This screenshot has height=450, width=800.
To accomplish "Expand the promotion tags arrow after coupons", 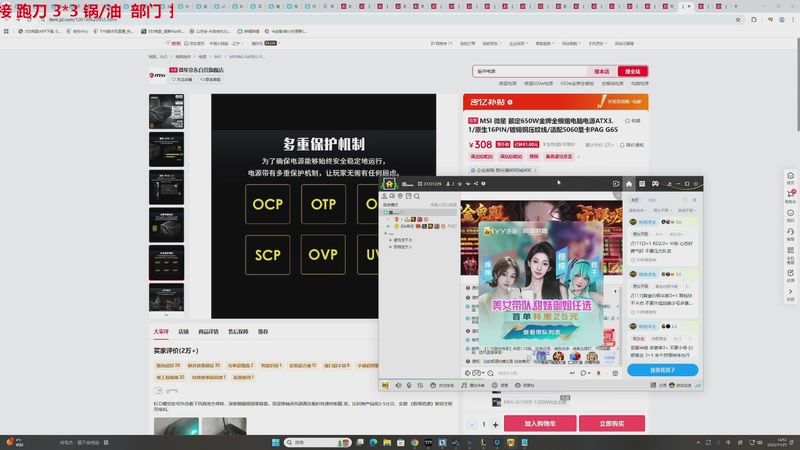I will tap(579, 157).
